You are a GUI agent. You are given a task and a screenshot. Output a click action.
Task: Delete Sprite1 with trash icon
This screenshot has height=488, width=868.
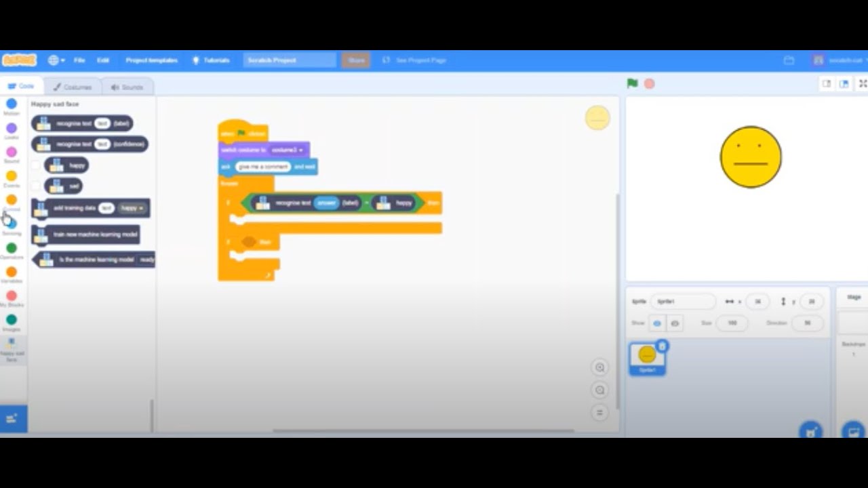(663, 346)
